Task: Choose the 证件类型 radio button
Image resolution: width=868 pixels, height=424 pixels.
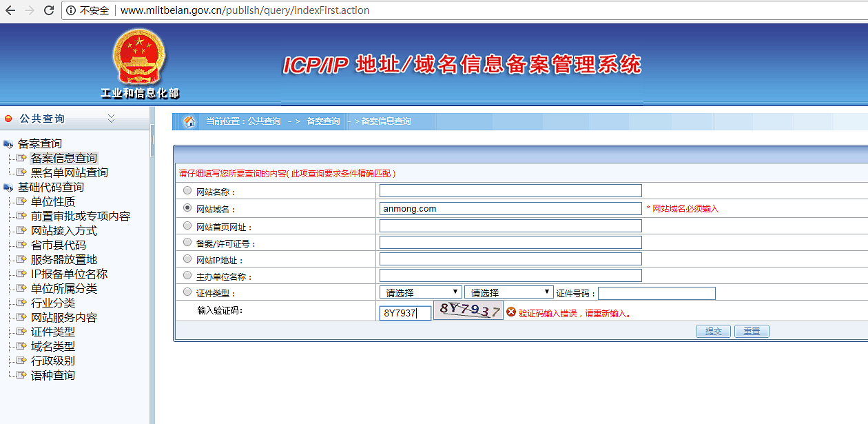Action: point(187,292)
